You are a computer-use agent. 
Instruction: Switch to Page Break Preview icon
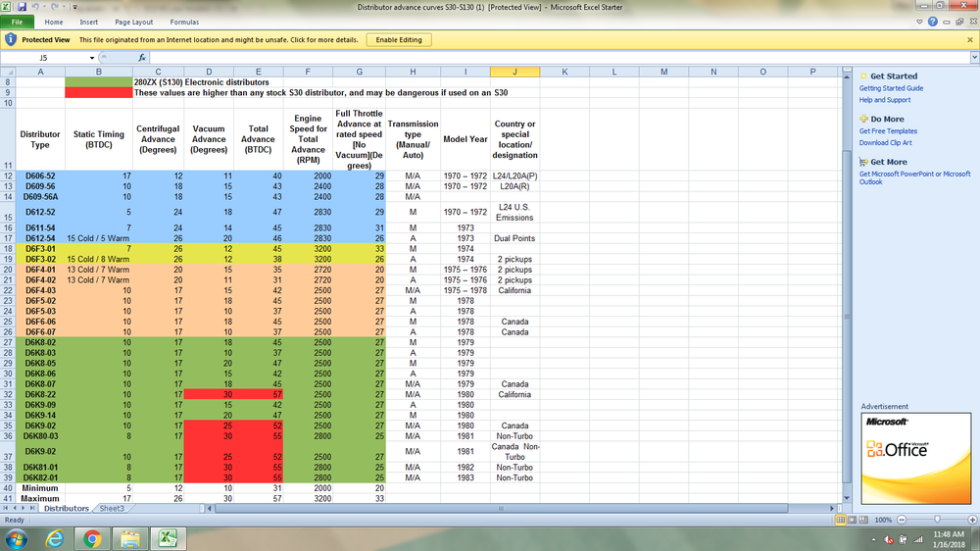tap(863, 521)
